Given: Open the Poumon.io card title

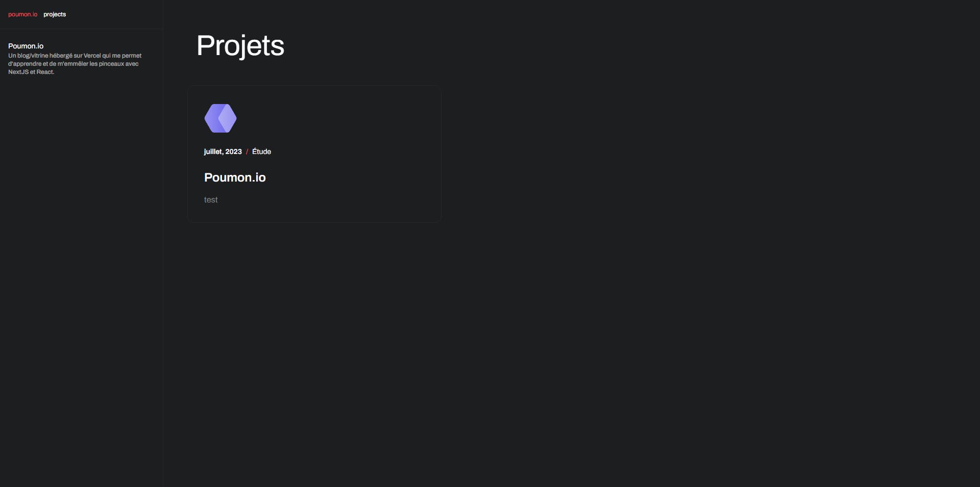Looking at the screenshot, I should pyautogui.click(x=235, y=177).
